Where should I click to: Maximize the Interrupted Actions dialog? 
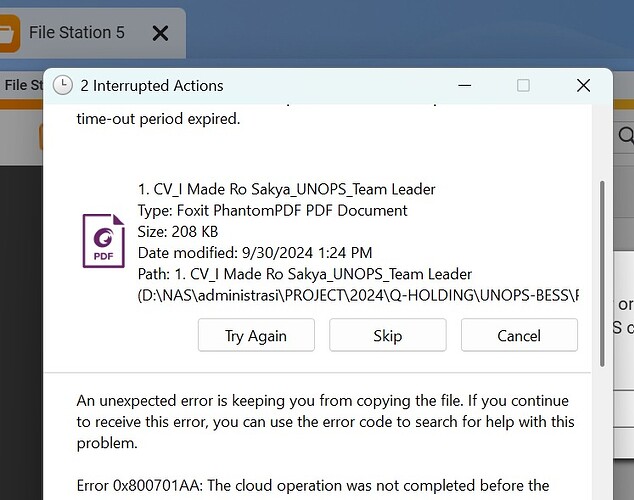pyautogui.click(x=523, y=85)
